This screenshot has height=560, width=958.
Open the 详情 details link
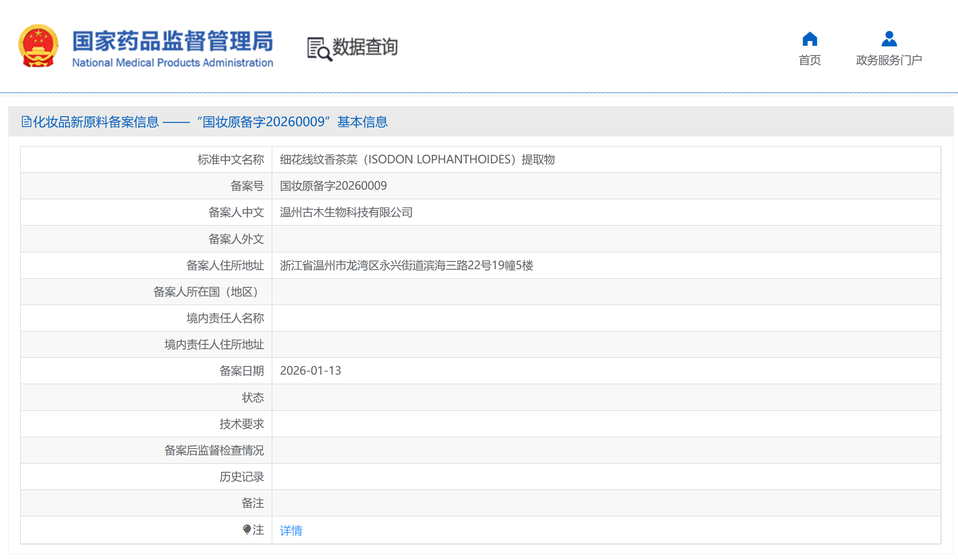point(291,530)
